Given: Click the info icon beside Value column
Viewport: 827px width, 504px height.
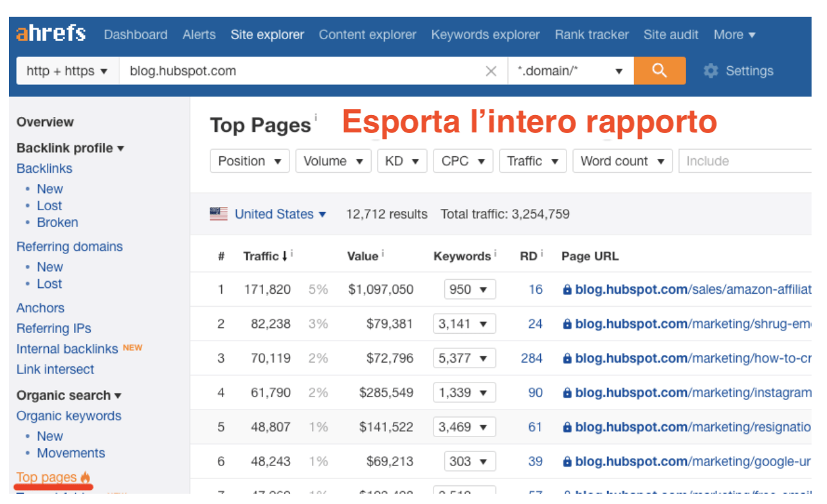Looking at the screenshot, I should 383,254.
